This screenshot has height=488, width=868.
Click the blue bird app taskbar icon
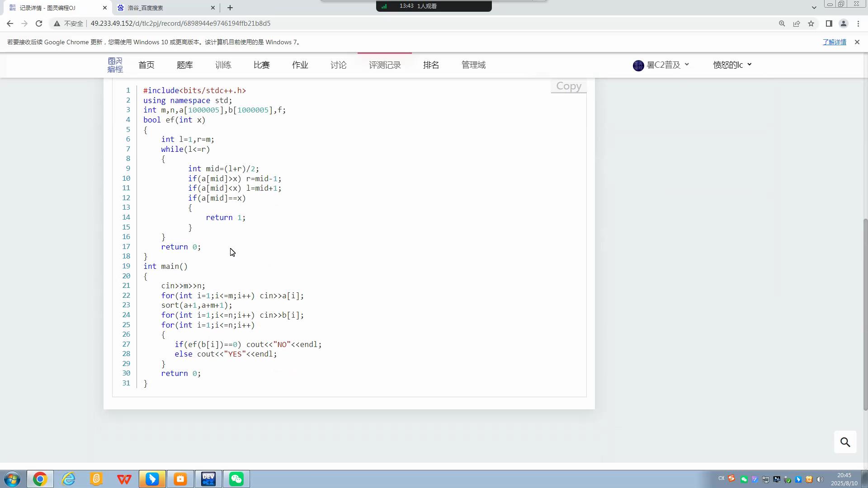(152, 479)
